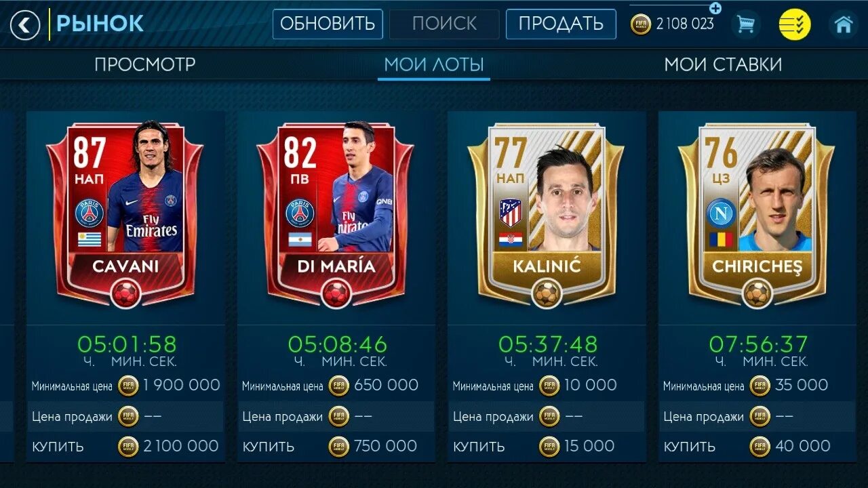Switch to the ПРОСМОТР tab
This screenshot has width=868, height=488.
(145, 64)
